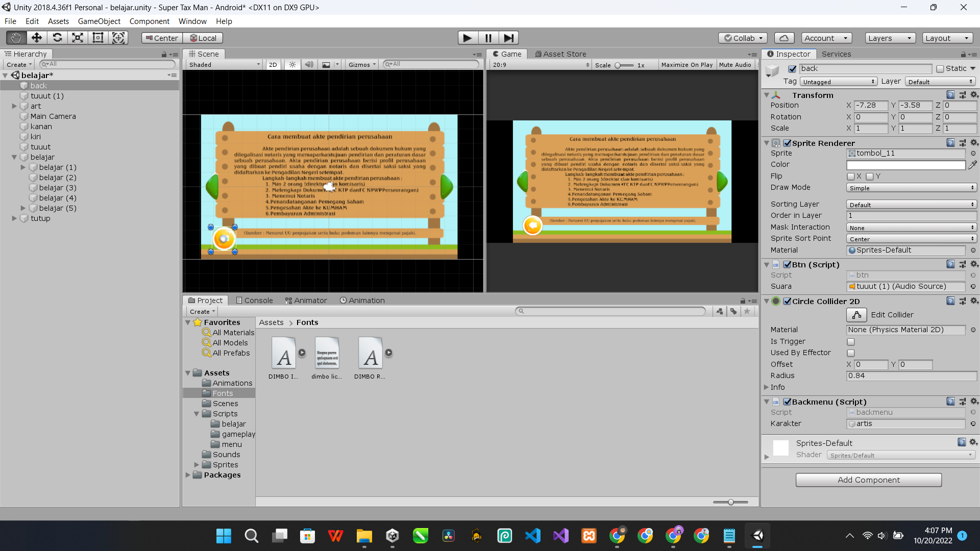Select the Scale tool
The width and height of the screenshot is (980, 551).
click(78, 38)
